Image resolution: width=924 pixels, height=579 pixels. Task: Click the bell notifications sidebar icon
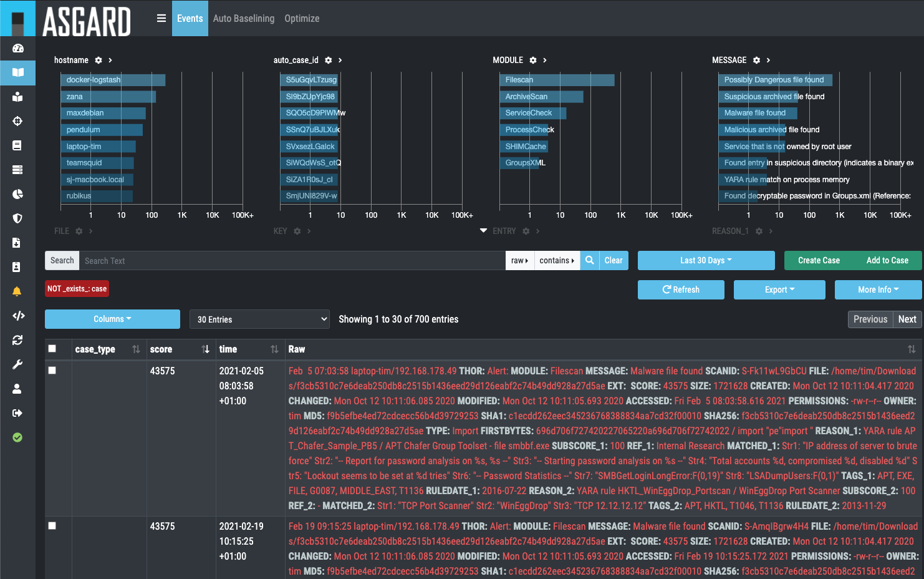(x=17, y=291)
